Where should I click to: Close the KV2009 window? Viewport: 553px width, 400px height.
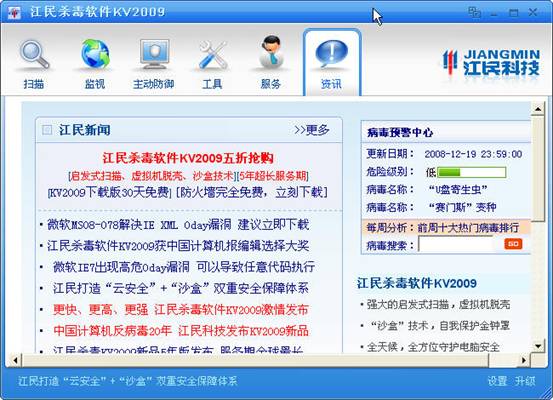click(x=533, y=13)
